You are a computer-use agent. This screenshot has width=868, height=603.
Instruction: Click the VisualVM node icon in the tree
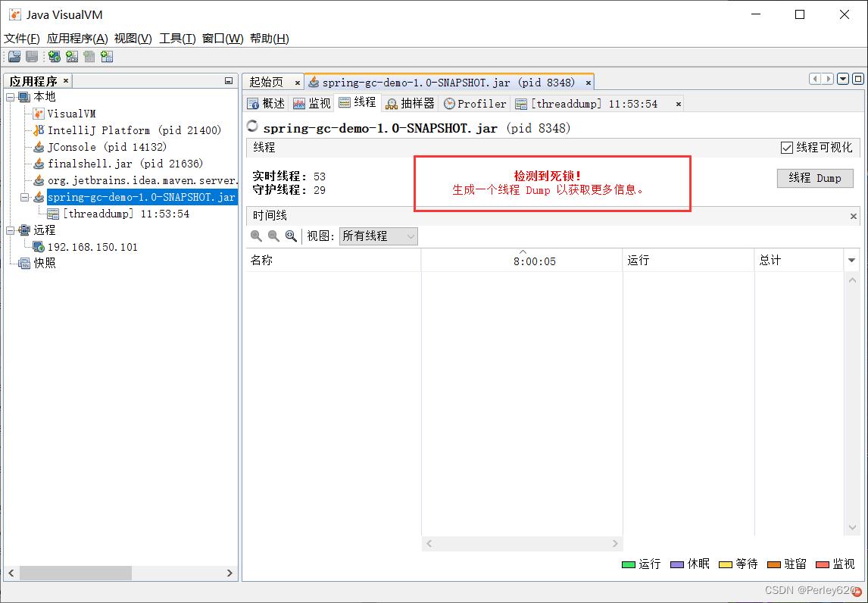click(38, 114)
